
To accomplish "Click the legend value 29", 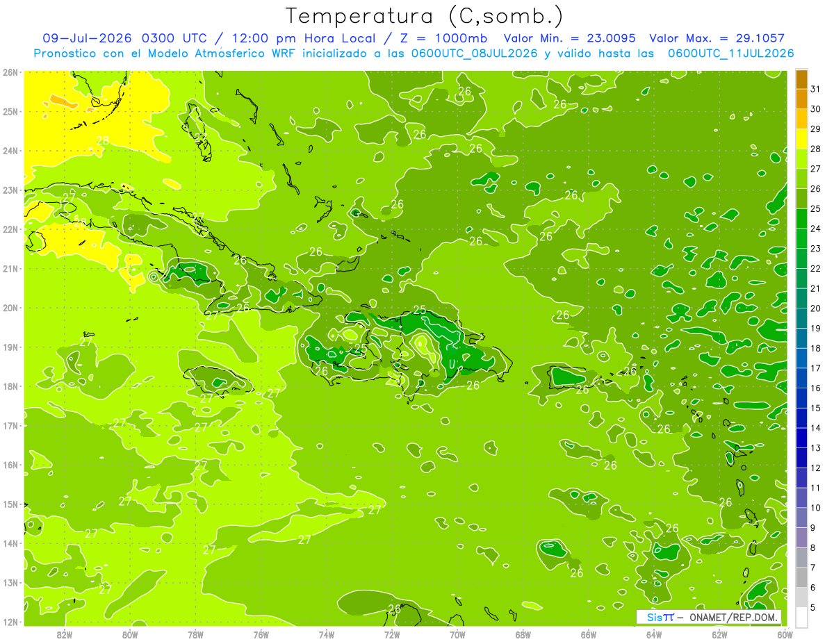I will coord(815,129).
